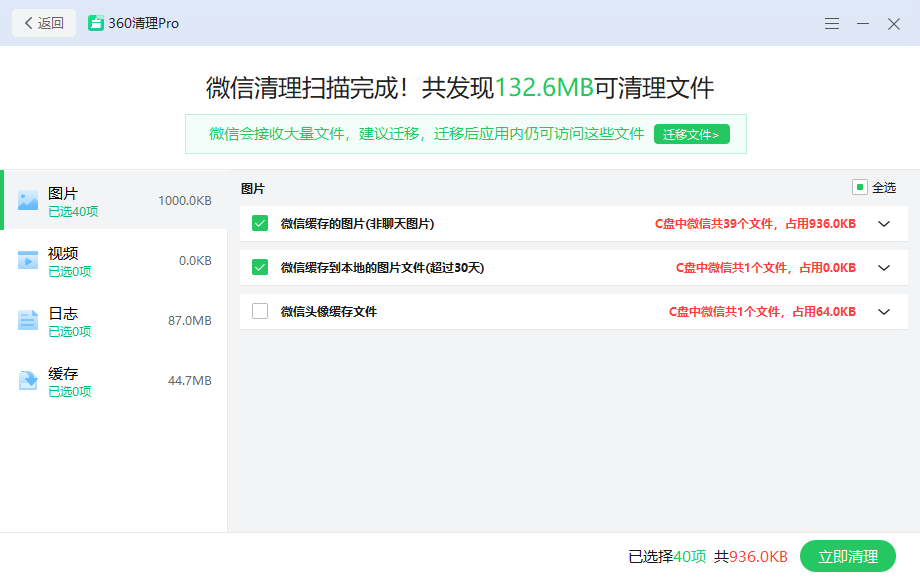Screen dimensions: 920x580
Task: Uncheck 微信缓存的图片(非聊天图片) checkbox
Action: click(x=260, y=223)
